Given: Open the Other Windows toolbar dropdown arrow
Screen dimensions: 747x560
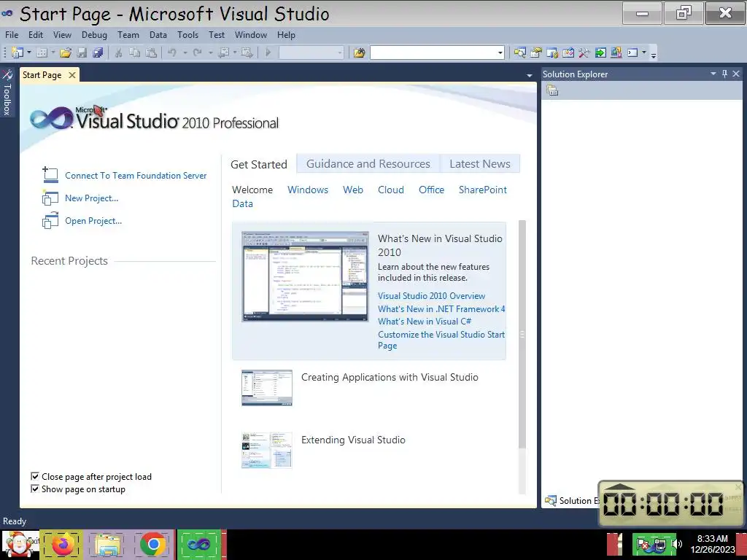Looking at the screenshot, I should (643, 52).
